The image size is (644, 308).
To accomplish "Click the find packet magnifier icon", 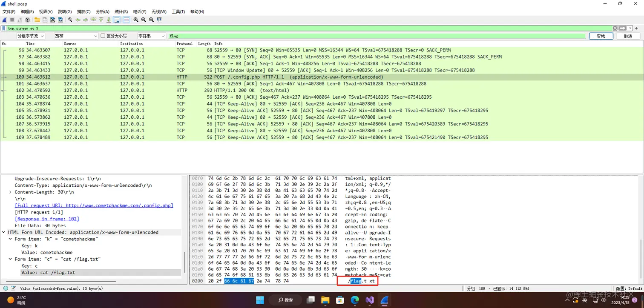I will pos(70,20).
